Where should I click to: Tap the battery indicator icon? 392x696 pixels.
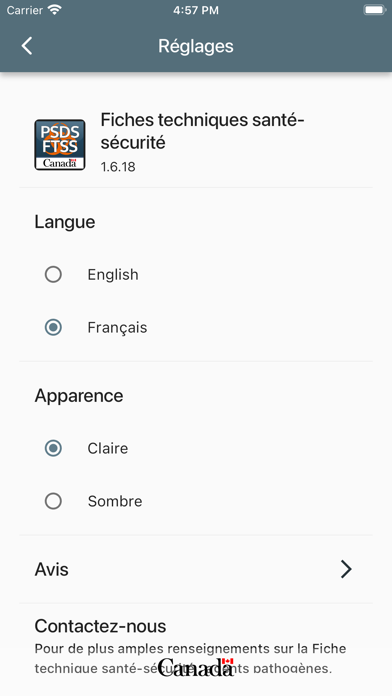click(x=374, y=10)
